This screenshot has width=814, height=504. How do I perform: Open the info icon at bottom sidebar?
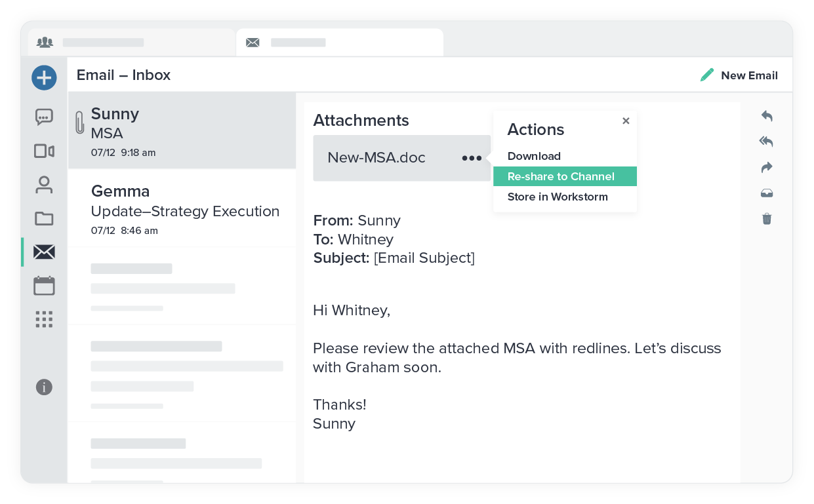pos(44,387)
